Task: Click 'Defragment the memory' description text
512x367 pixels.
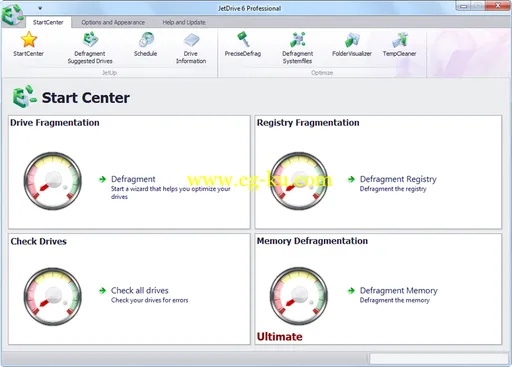Action: [x=395, y=300]
